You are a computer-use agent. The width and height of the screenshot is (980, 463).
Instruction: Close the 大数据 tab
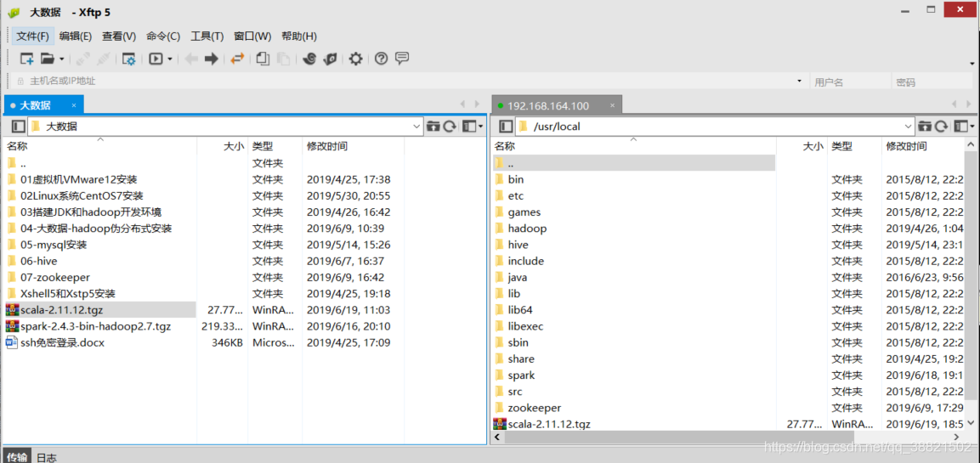[x=74, y=105]
